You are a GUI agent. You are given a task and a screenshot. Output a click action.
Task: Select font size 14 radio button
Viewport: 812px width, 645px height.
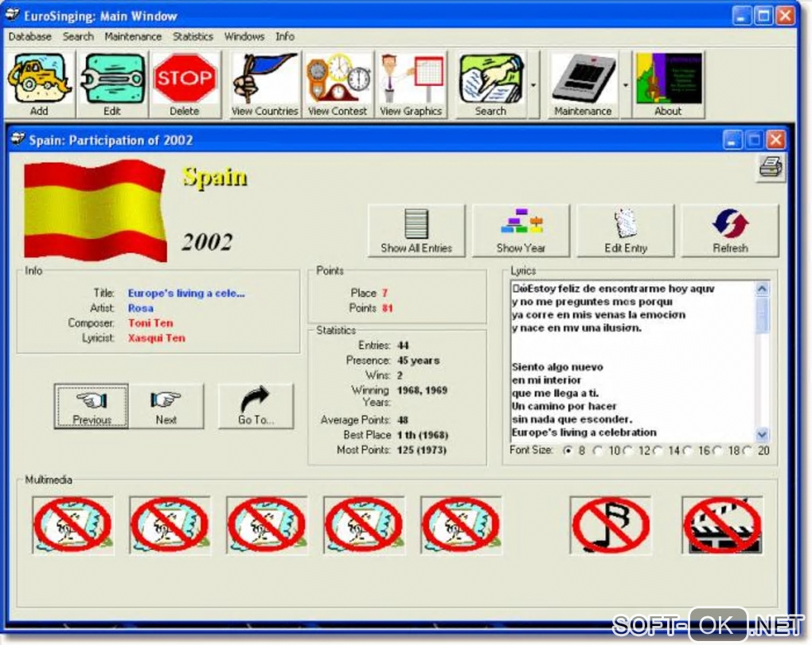coord(658,451)
